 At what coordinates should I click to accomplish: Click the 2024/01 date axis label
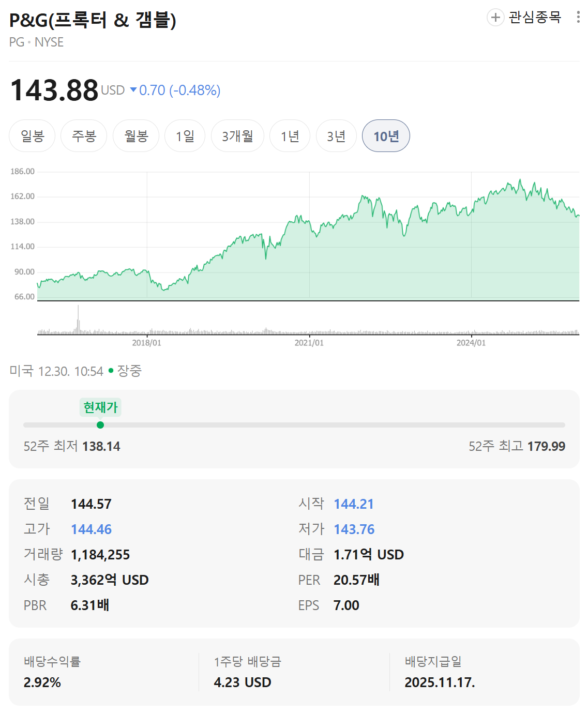click(471, 343)
